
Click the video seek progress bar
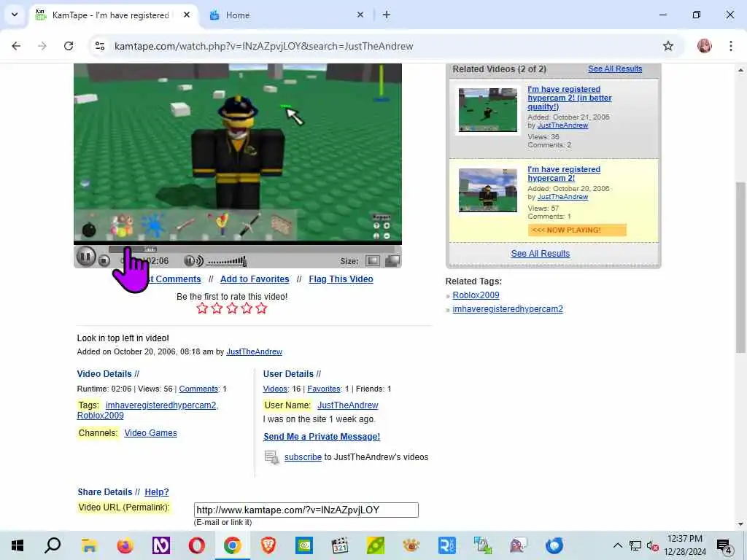252,249
